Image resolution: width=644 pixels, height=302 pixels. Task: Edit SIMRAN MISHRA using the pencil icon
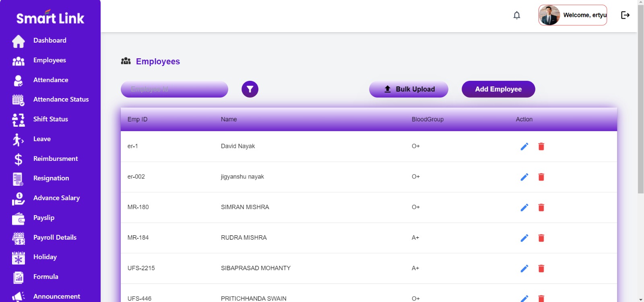coord(524,207)
